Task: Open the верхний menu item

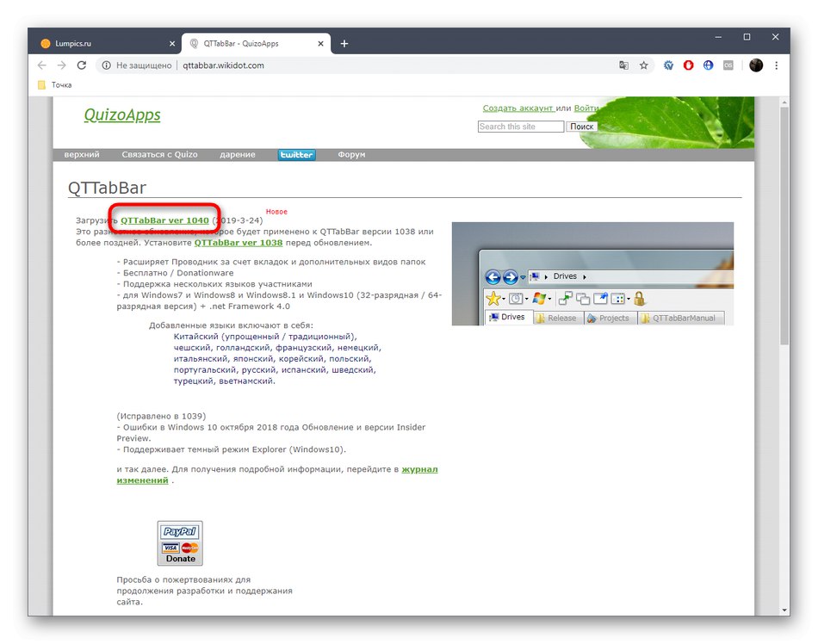Action: pyautogui.click(x=82, y=154)
